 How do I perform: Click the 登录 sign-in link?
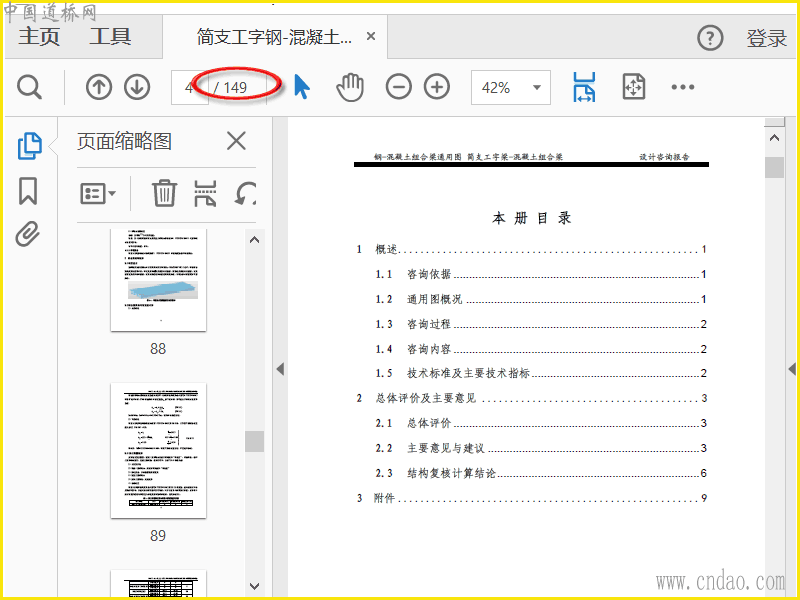(x=766, y=38)
